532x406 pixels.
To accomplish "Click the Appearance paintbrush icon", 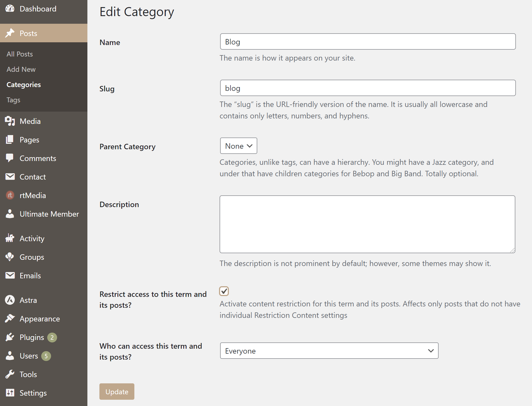I will 10,319.
